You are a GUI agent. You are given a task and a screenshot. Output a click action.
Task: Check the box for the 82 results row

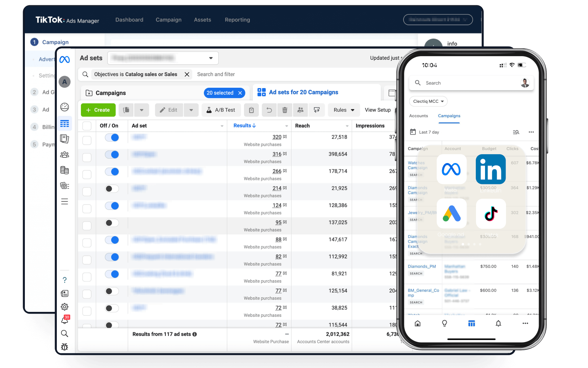tap(87, 260)
